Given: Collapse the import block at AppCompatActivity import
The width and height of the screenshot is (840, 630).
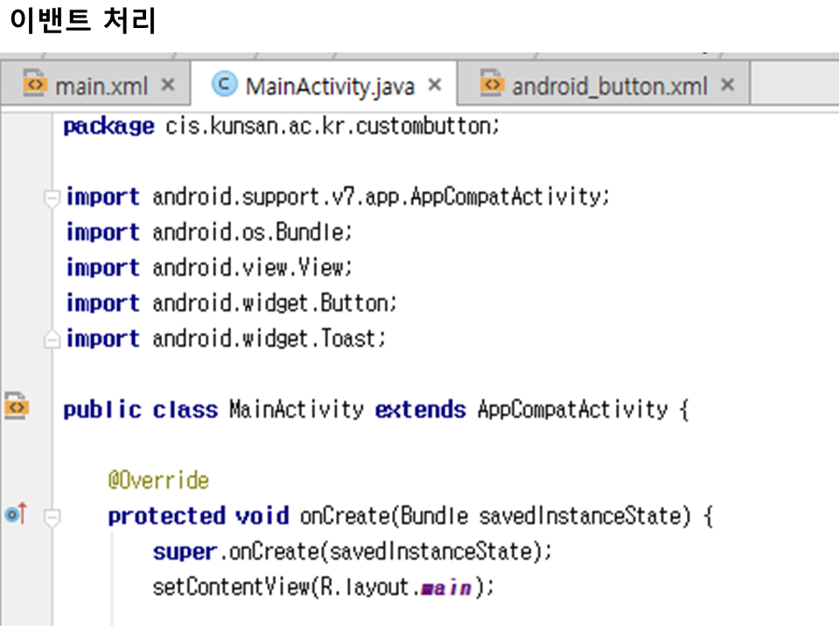Looking at the screenshot, I should [x=52, y=198].
